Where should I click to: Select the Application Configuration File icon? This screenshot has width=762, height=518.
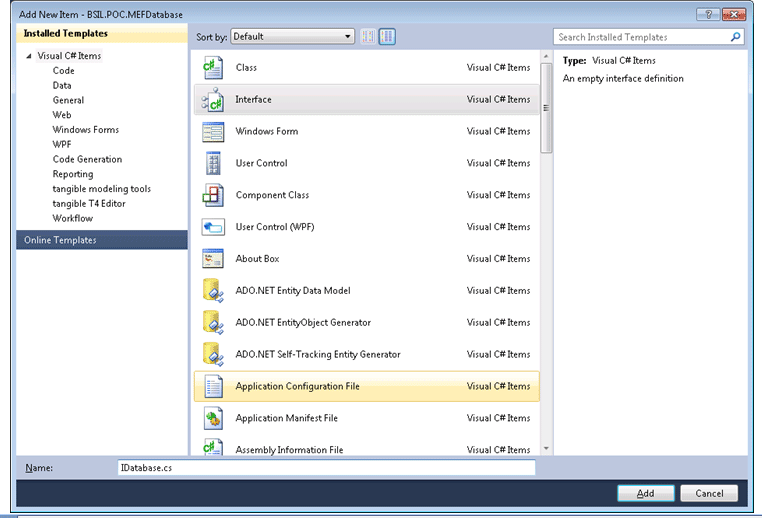213,386
